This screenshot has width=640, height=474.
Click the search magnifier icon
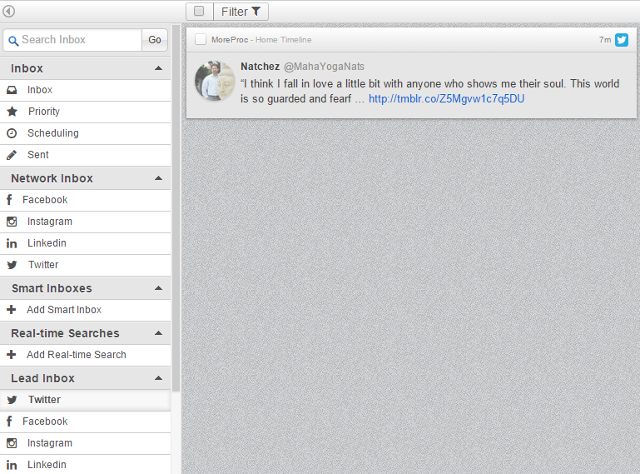13,40
